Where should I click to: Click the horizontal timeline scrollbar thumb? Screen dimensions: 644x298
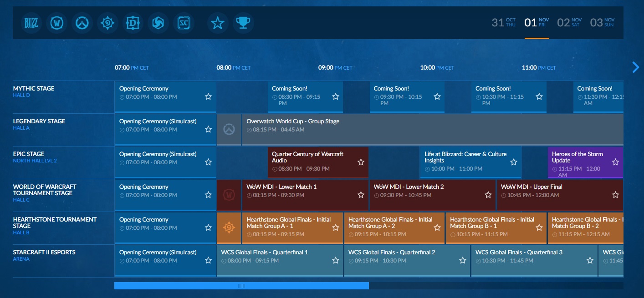(241, 286)
